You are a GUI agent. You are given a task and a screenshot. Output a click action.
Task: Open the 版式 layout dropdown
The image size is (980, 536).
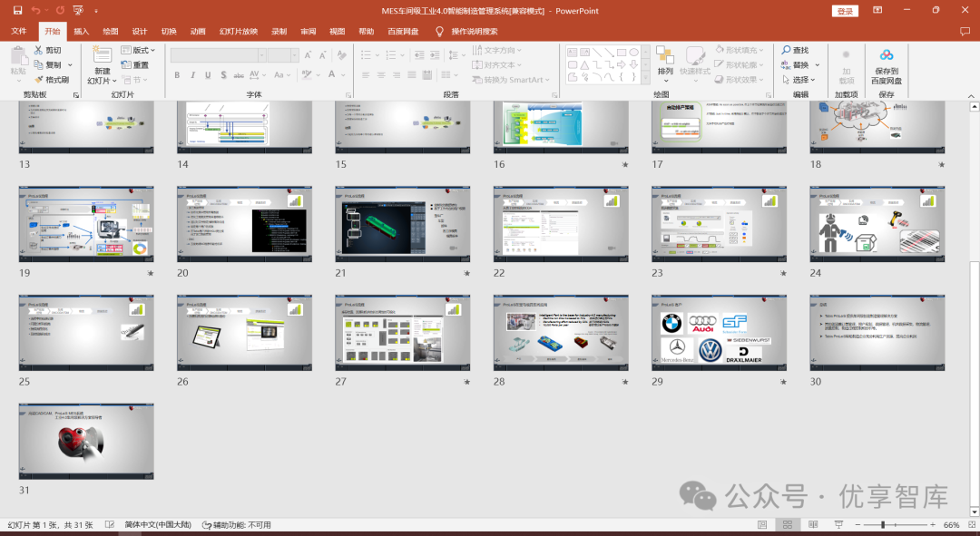[138, 50]
